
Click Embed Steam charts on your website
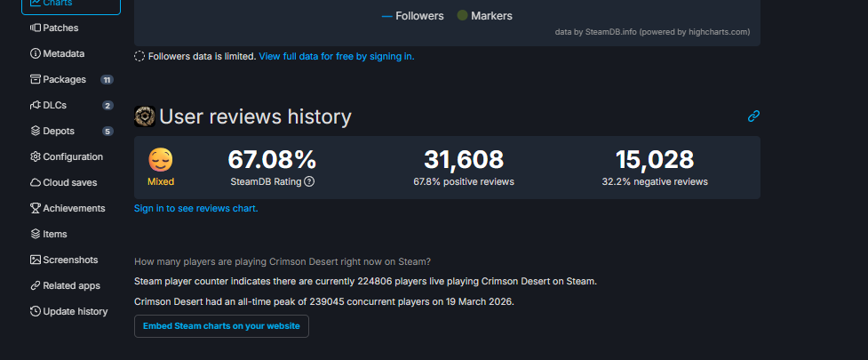coord(221,326)
